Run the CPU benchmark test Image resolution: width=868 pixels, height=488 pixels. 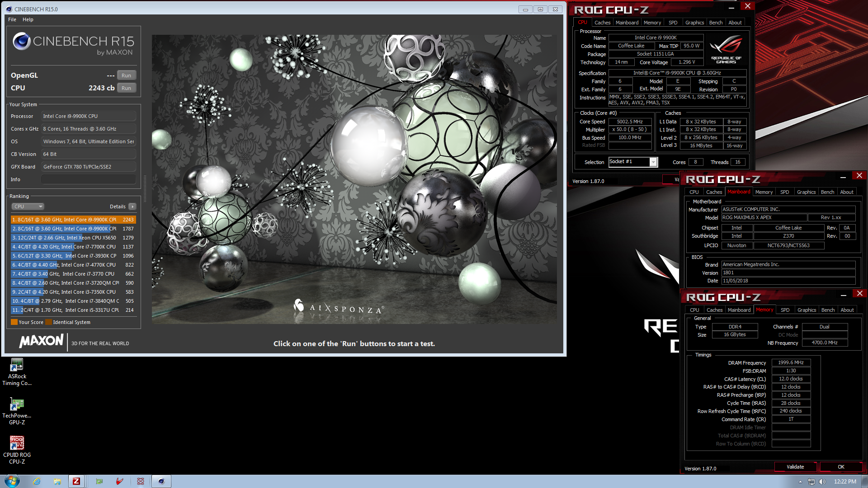click(x=126, y=88)
